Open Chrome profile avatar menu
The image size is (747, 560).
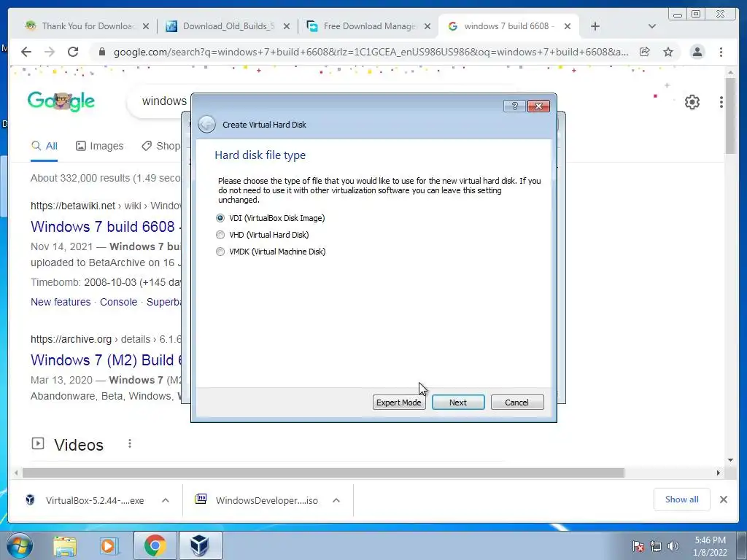[x=697, y=52]
